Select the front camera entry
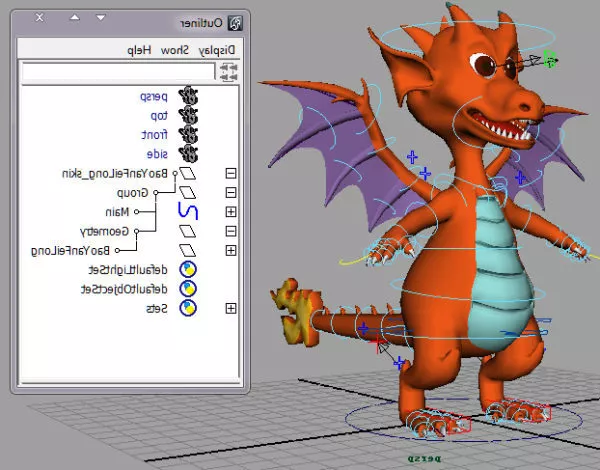This screenshot has height=470, width=600. [155, 135]
